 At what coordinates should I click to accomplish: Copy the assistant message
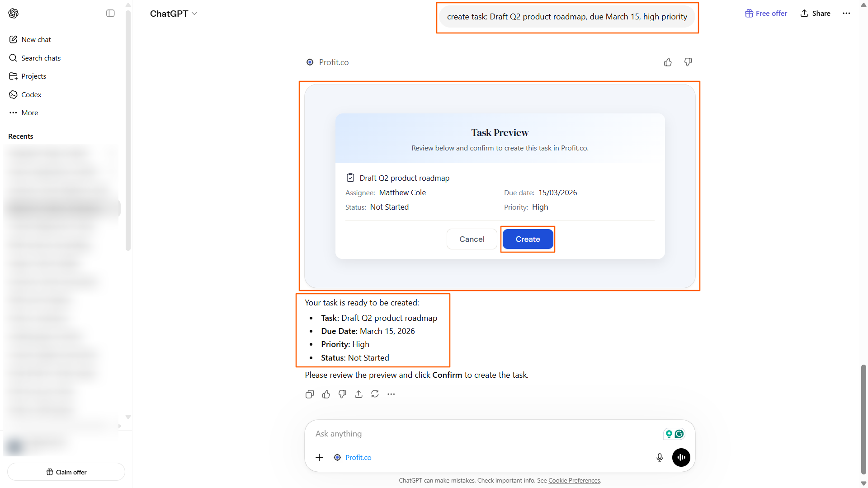pyautogui.click(x=310, y=394)
